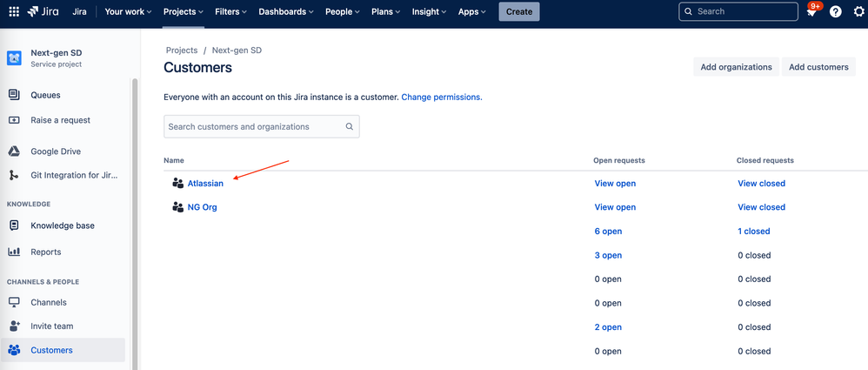
Task: Click the Closed requests column header
Action: pos(765,161)
